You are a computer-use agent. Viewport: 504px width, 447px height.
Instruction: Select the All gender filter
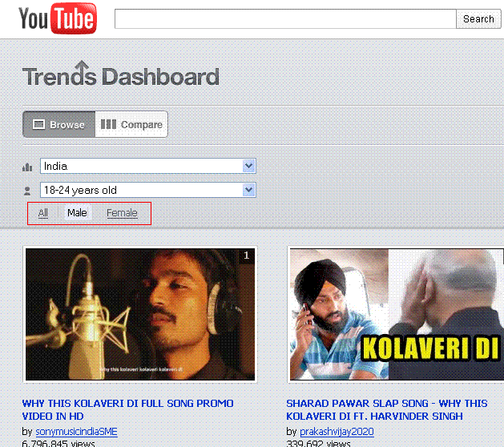pos(43,213)
